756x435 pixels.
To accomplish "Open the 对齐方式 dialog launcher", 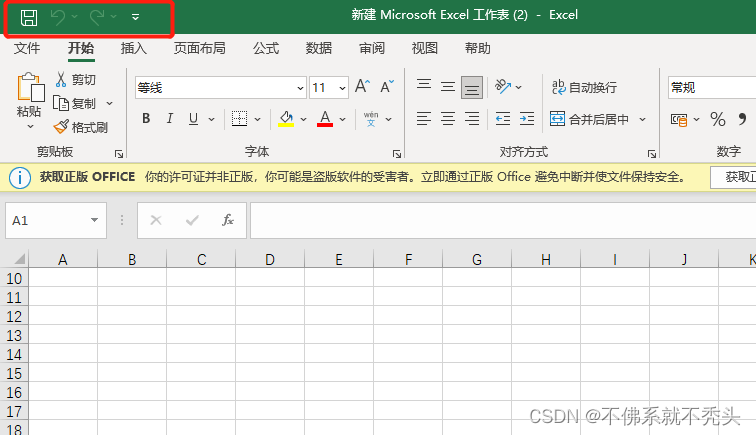I will click(652, 154).
